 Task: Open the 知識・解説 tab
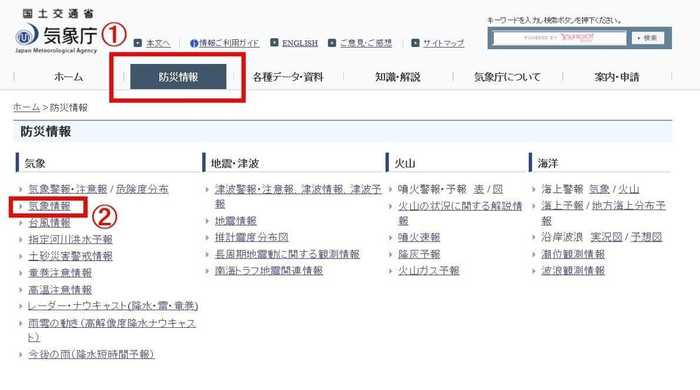(x=397, y=77)
